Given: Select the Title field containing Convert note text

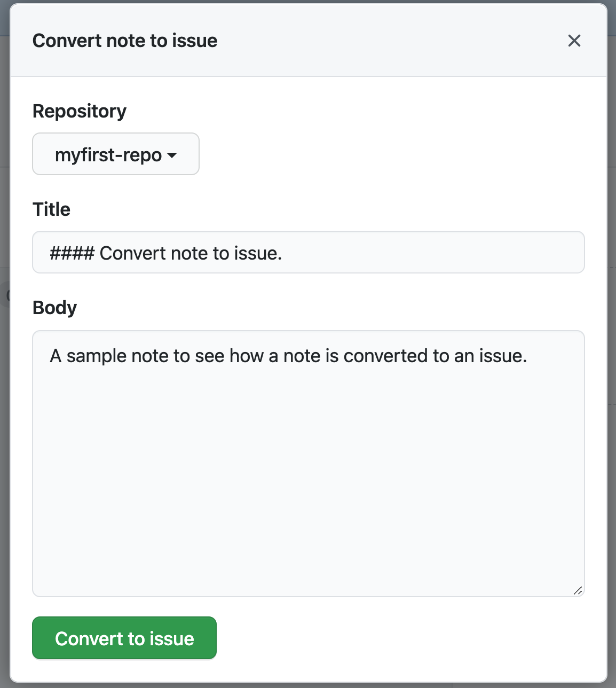Looking at the screenshot, I should pos(309,252).
